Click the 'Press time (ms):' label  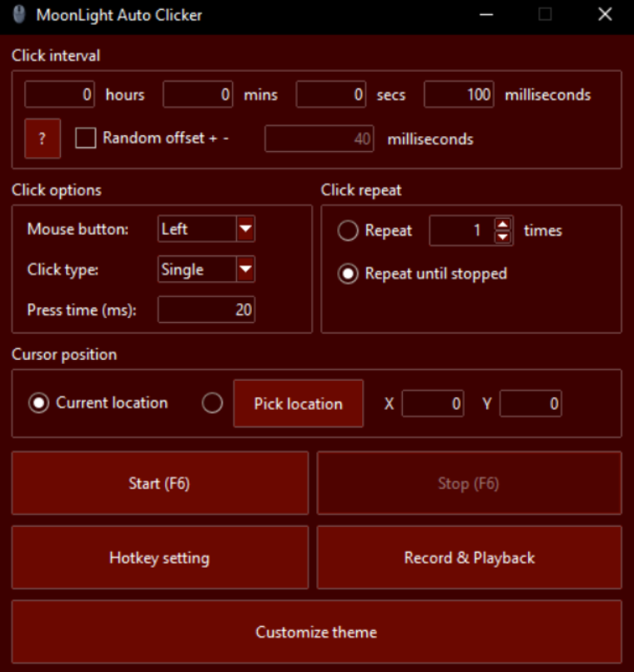pos(82,310)
